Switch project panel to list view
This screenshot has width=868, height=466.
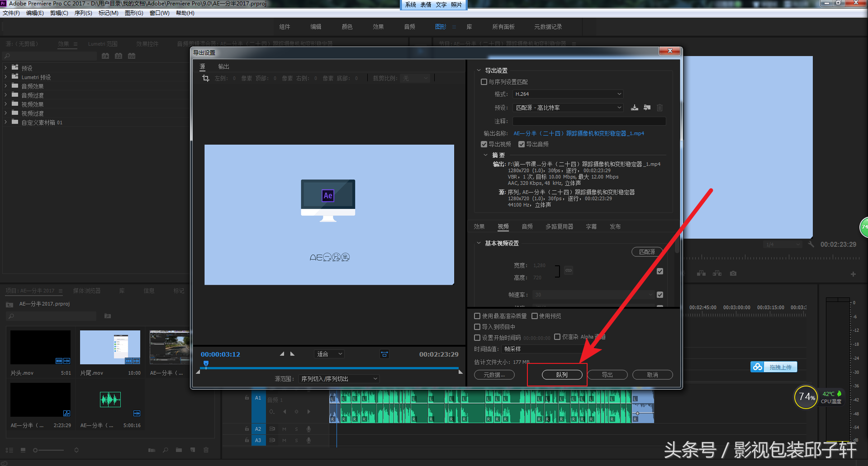9,450
